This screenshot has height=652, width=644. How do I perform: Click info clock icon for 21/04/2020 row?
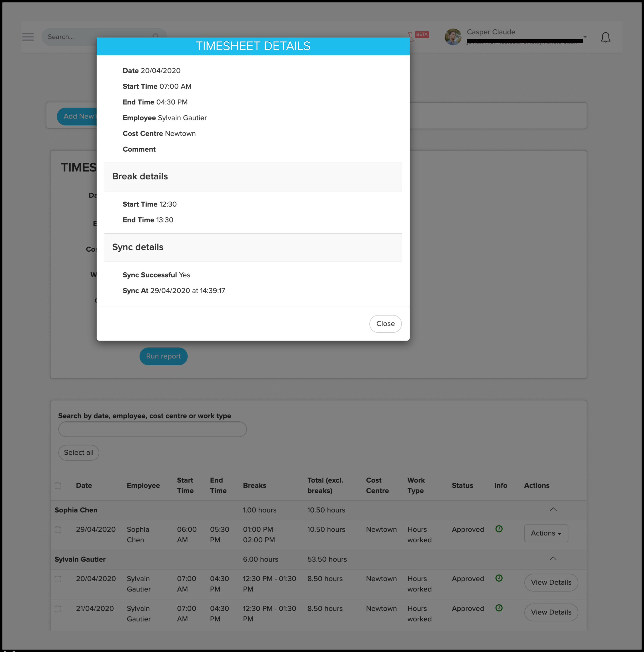[499, 608]
